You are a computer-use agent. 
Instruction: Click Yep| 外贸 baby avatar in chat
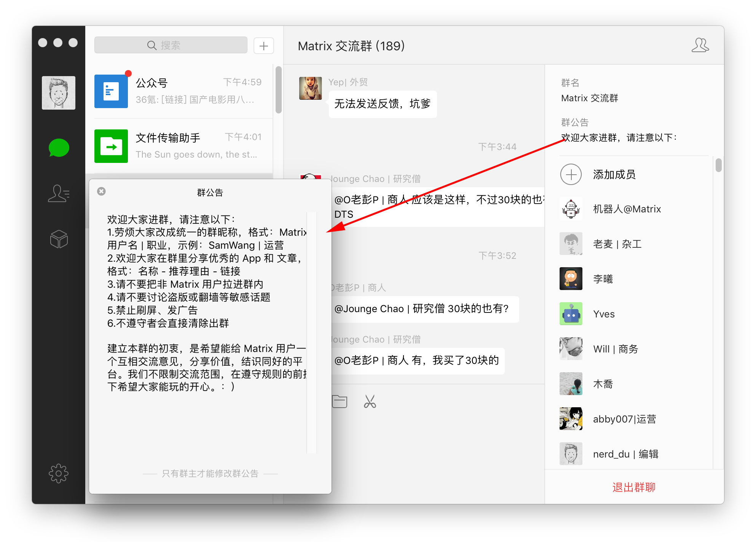pos(310,88)
